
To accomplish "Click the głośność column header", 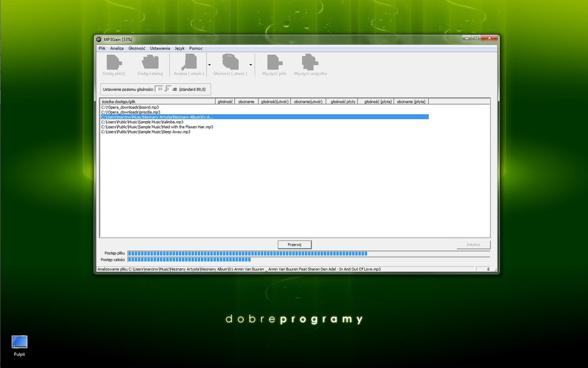I will tap(225, 102).
